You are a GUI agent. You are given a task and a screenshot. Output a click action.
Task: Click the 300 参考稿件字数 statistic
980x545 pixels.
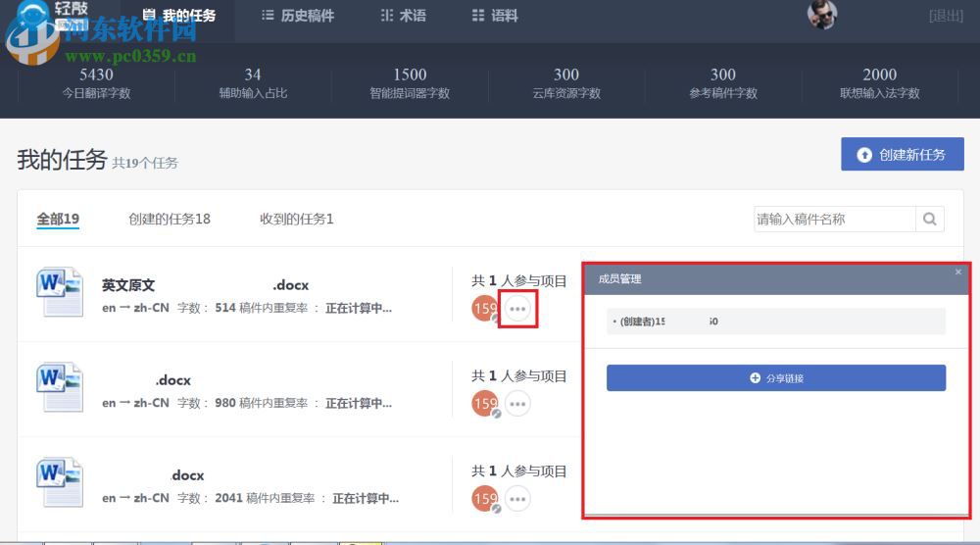pos(723,83)
